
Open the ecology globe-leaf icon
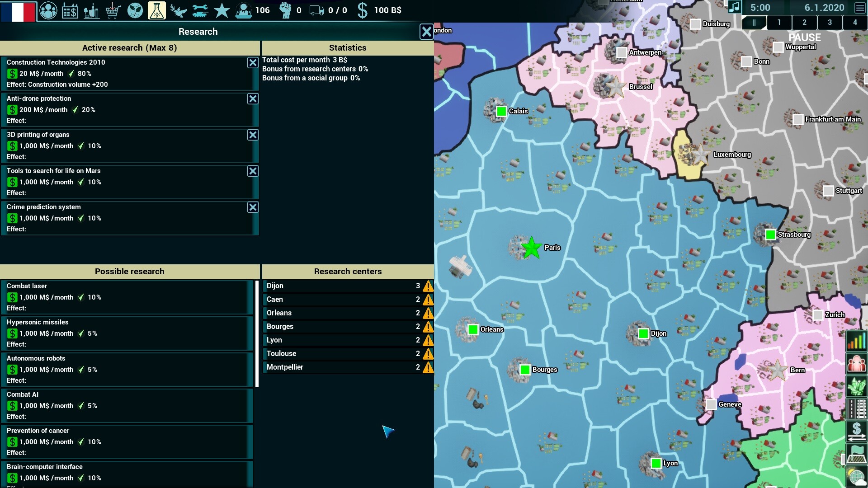click(135, 10)
